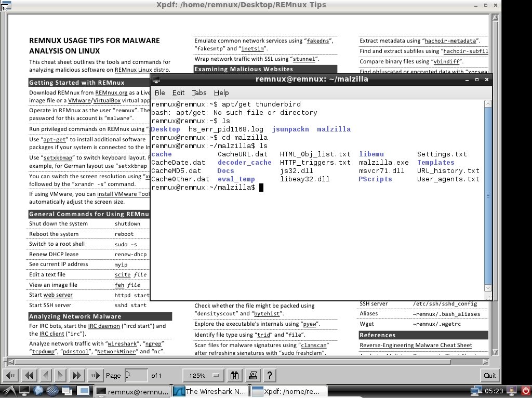Image resolution: width=532 pixels, height=398 pixels.
Task: Click terminal scrollbar down arrow
Action: coord(488,288)
